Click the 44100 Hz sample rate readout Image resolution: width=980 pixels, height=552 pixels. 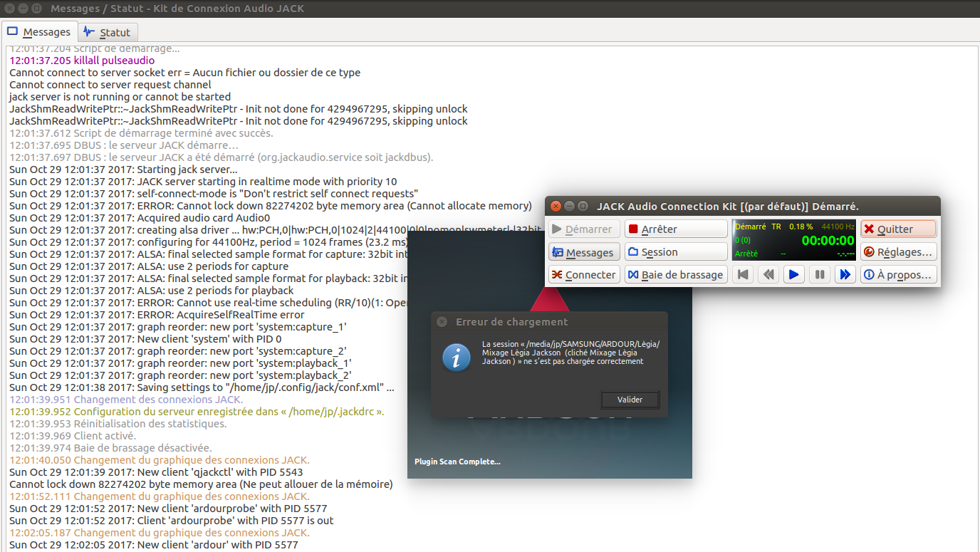coord(838,226)
